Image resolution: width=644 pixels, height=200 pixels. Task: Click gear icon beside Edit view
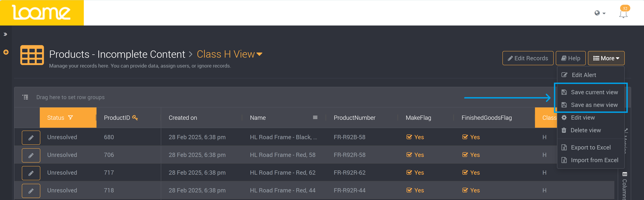click(564, 117)
